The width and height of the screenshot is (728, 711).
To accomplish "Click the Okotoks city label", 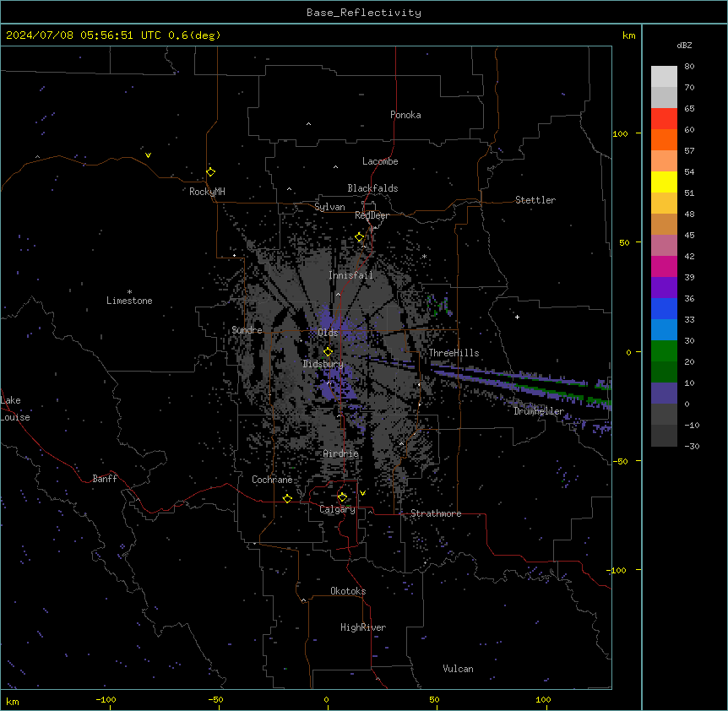I will pos(348,591).
